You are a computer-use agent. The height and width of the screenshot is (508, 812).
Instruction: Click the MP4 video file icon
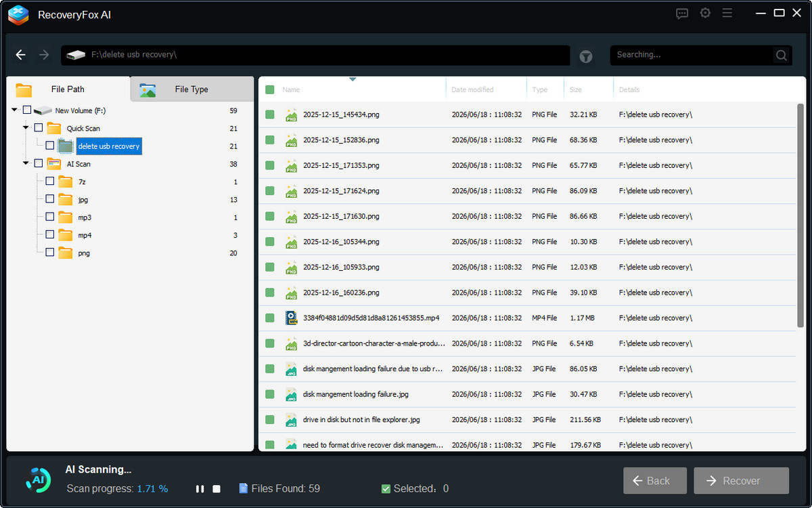click(291, 318)
